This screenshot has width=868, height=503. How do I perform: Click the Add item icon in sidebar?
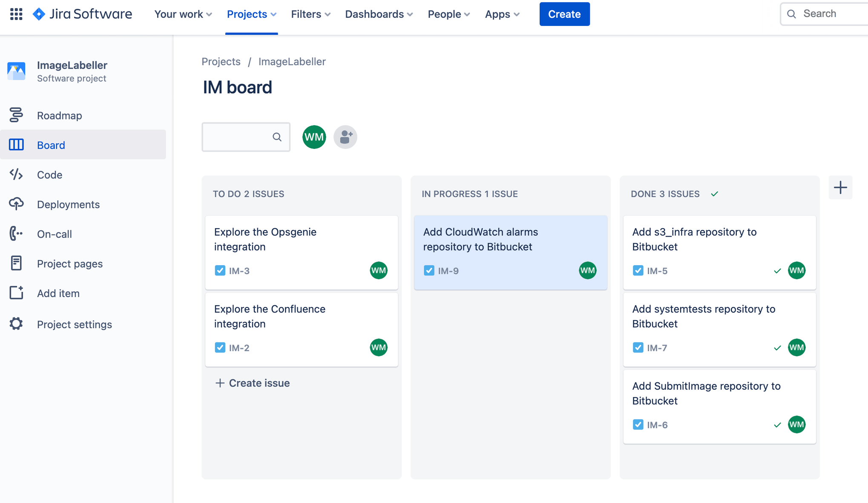16,294
